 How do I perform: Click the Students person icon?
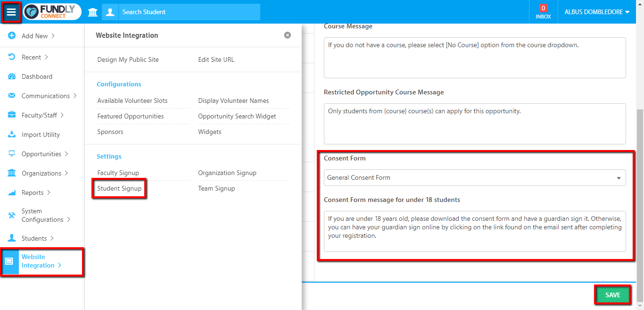12,238
